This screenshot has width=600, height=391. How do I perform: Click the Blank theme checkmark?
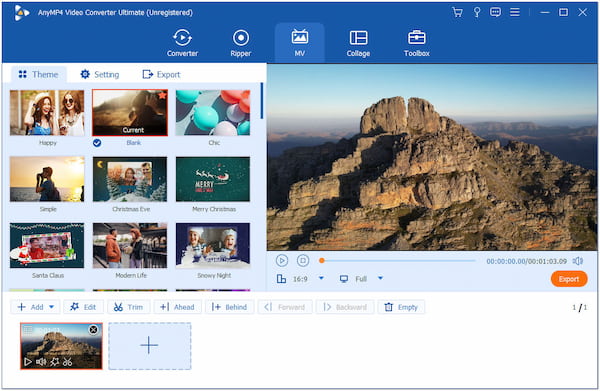click(97, 143)
